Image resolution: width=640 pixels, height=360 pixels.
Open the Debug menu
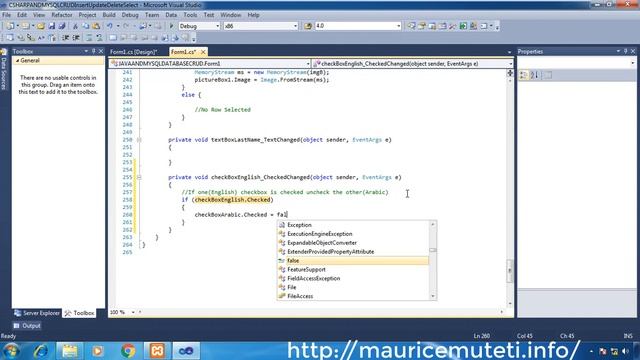pos(130,15)
